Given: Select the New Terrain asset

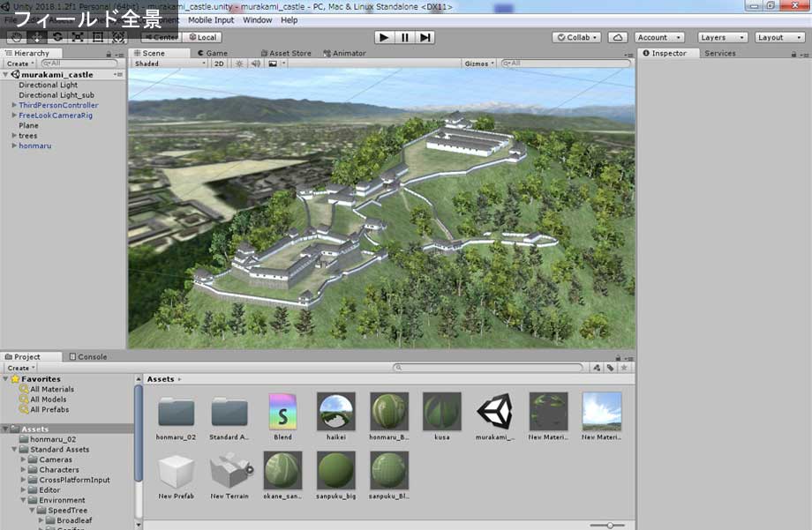Looking at the screenshot, I should pos(229,475).
